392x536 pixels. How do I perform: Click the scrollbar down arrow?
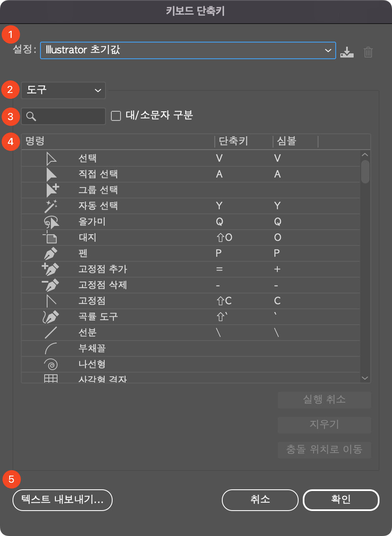(365, 378)
